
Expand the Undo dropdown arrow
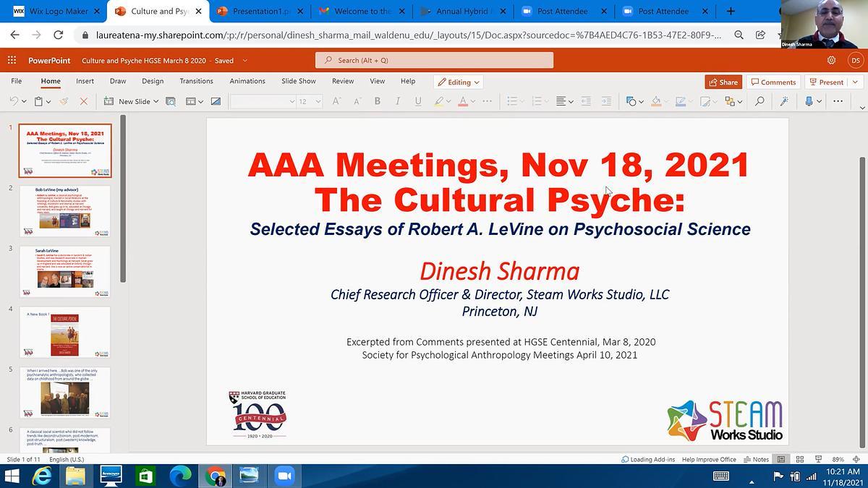tap(24, 102)
